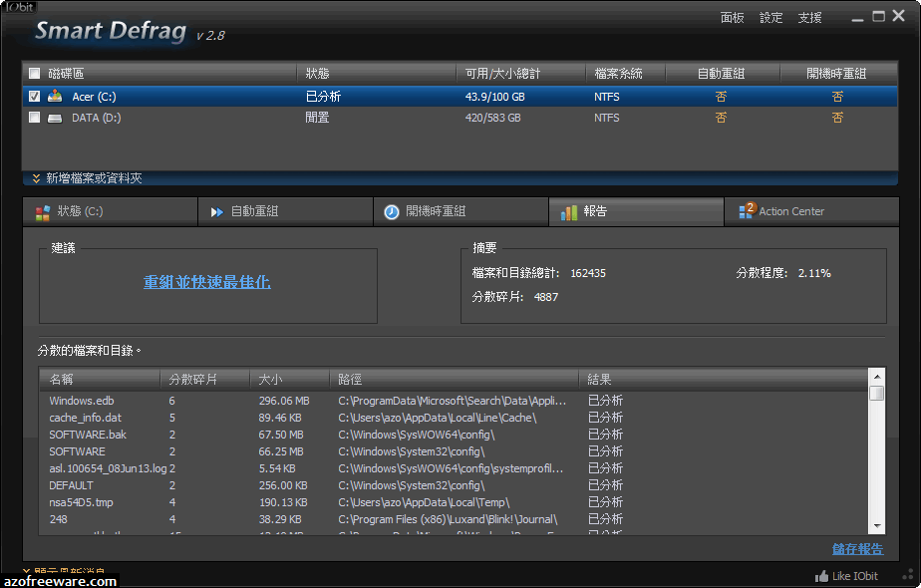Uncheck the Acer (C:) drive checkbox
Image resolution: width=921 pixels, height=588 pixels.
coord(35,97)
